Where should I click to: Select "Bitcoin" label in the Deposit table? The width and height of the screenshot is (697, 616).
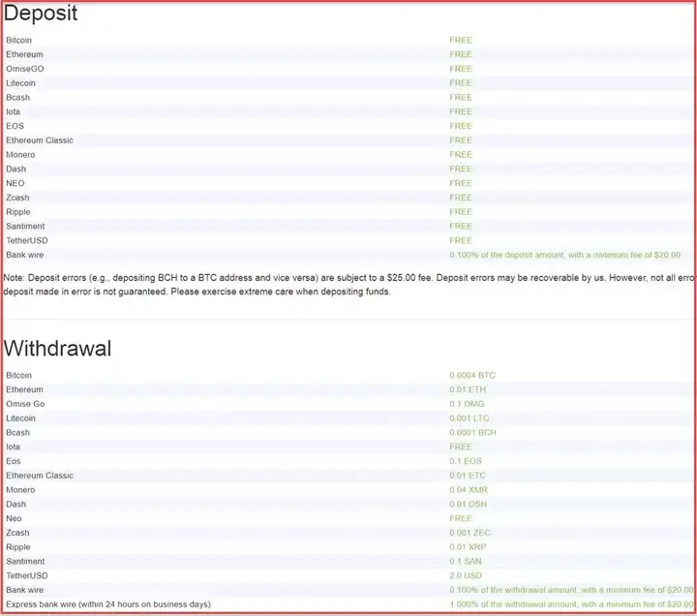point(18,40)
